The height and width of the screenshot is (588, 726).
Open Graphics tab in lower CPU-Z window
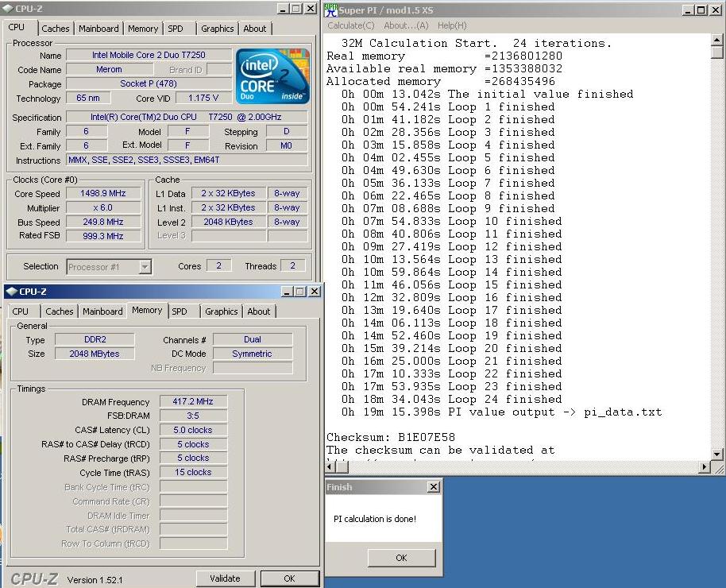(x=222, y=311)
